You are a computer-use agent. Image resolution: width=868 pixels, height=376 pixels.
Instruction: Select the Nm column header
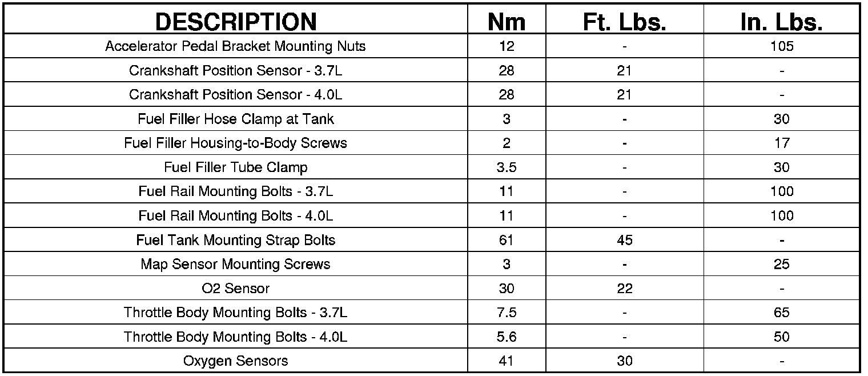click(x=506, y=22)
